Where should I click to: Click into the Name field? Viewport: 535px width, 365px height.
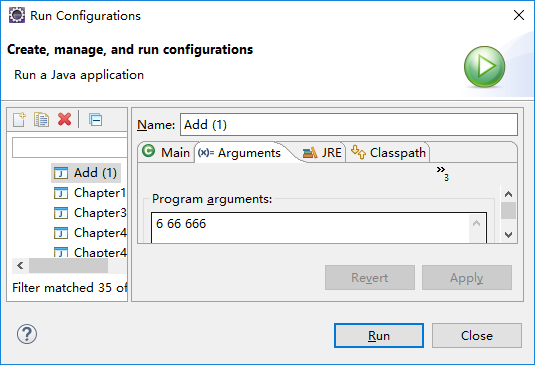349,125
